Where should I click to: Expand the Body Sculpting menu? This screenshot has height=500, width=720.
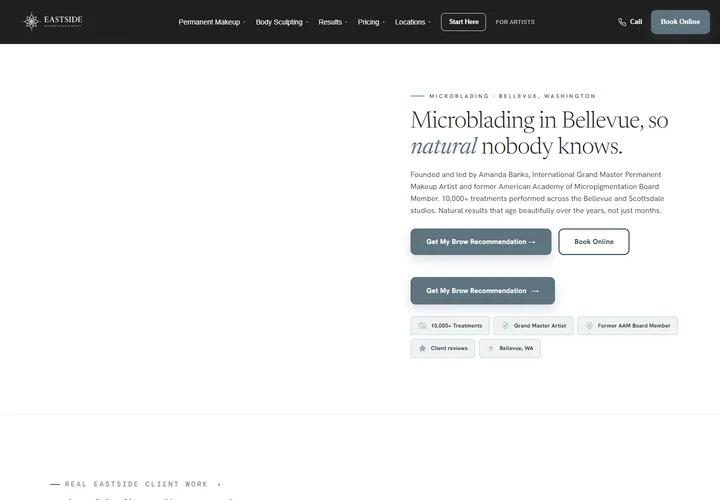click(x=281, y=22)
